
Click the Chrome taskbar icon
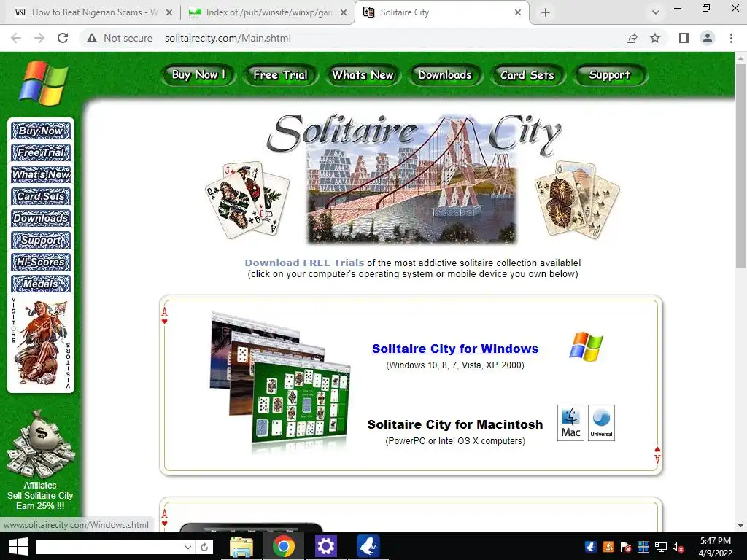tap(284, 547)
